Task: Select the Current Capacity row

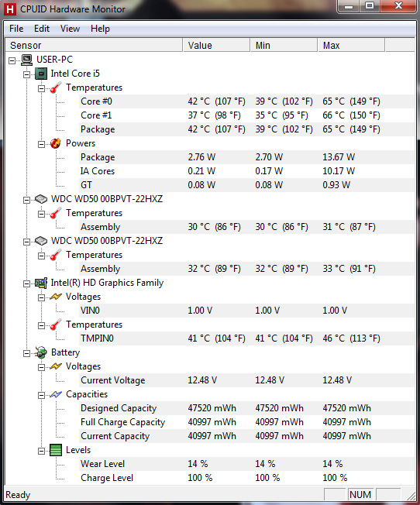Action: pos(246,436)
